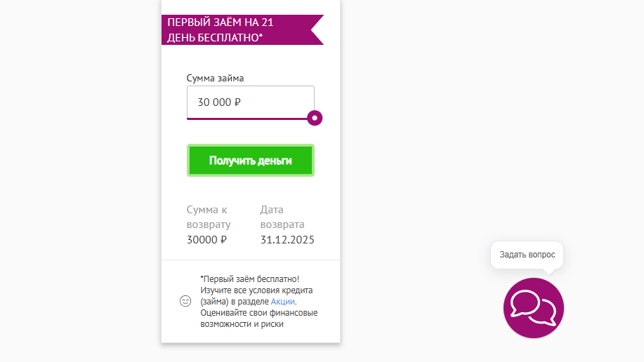Click the 31.12.2025 return date

coord(287,240)
